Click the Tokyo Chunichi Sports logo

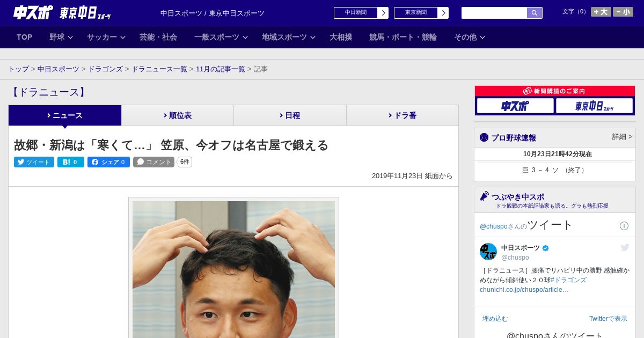(x=85, y=13)
